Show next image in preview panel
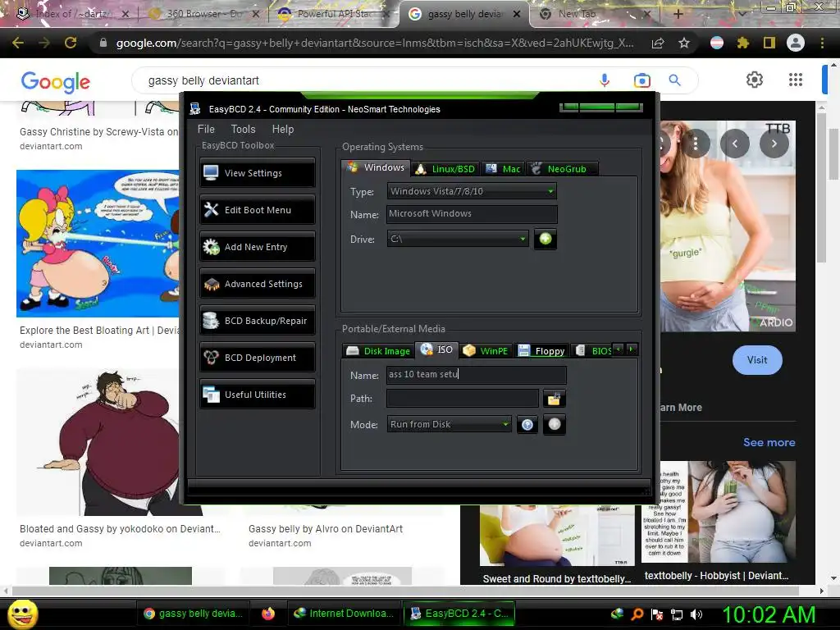The image size is (840, 630). pos(774,144)
